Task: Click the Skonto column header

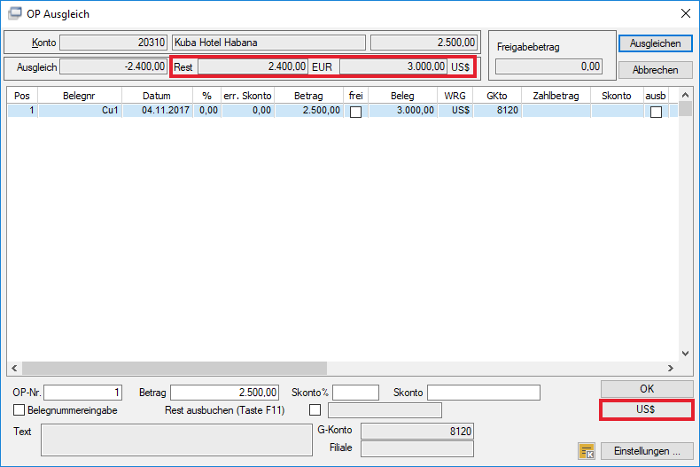Action: [617, 96]
